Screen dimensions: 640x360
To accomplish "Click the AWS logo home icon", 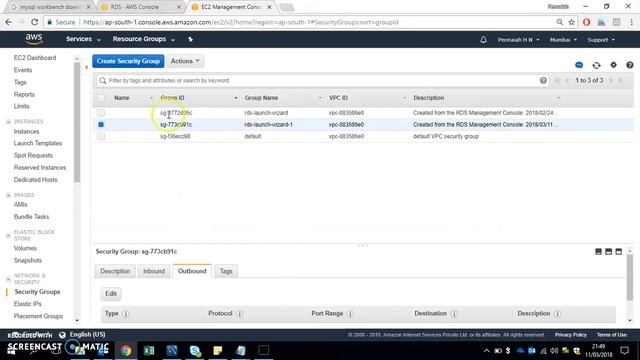I will [x=34, y=39].
